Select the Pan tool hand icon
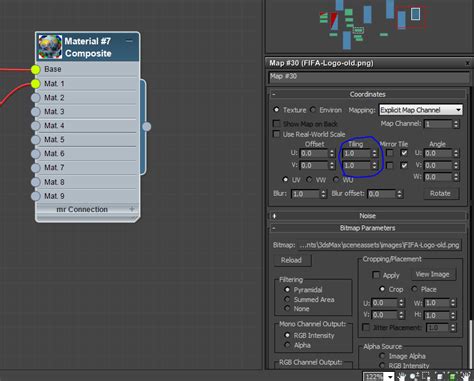This screenshot has width=474, height=381. click(402, 377)
